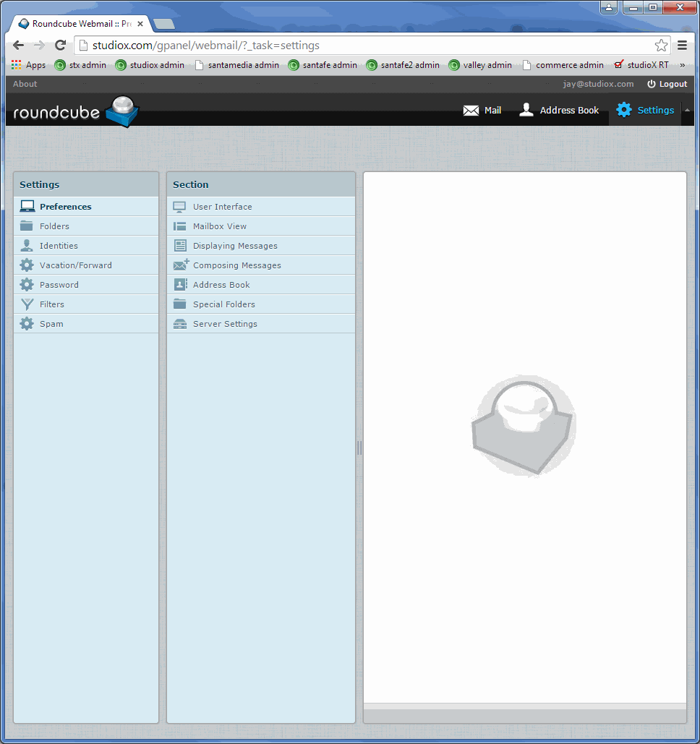700x744 pixels.
Task: Click the roundcube logo
Action: click(76, 111)
